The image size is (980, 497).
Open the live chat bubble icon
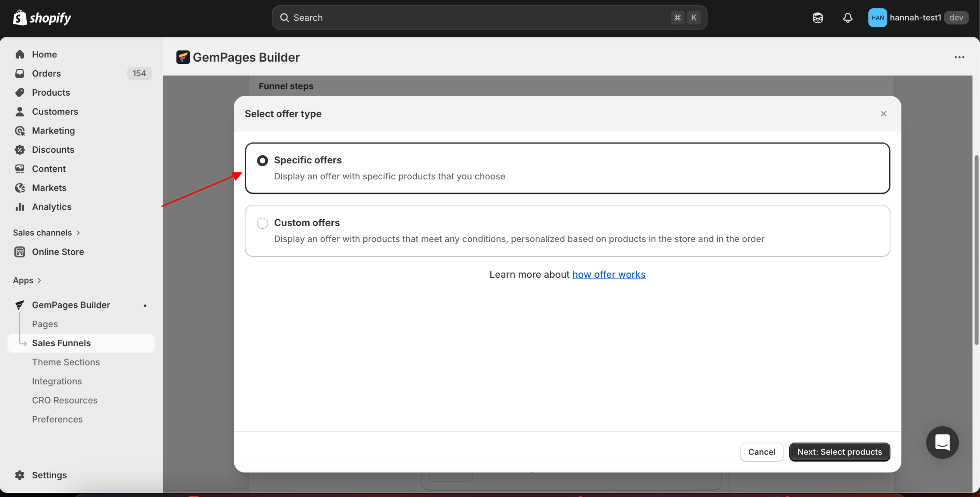tap(942, 442)
